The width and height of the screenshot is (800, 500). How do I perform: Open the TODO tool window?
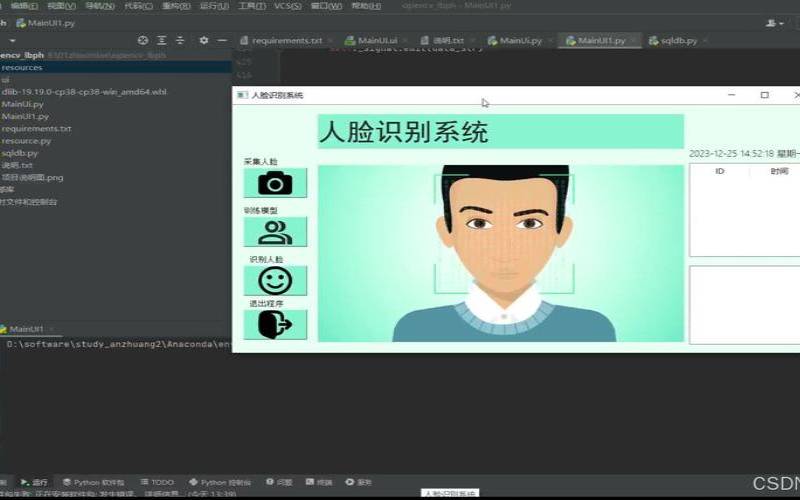coord(158,482)
